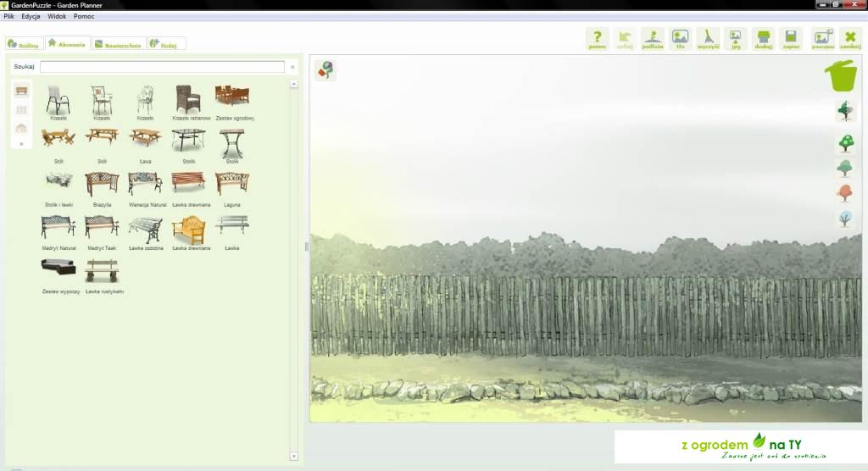Image resolution: width=868 pixels, height=471 pixels.
Task: Click the zamknij close button in the toolbar
Action: (x=849, y=38)
